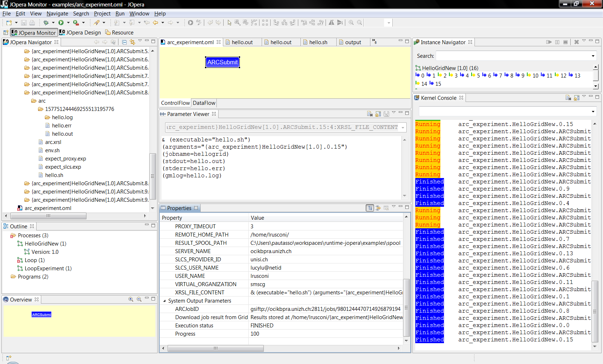Open the New wizard dropdown arrow
This screenshot has height=364, width=603.
16,23
